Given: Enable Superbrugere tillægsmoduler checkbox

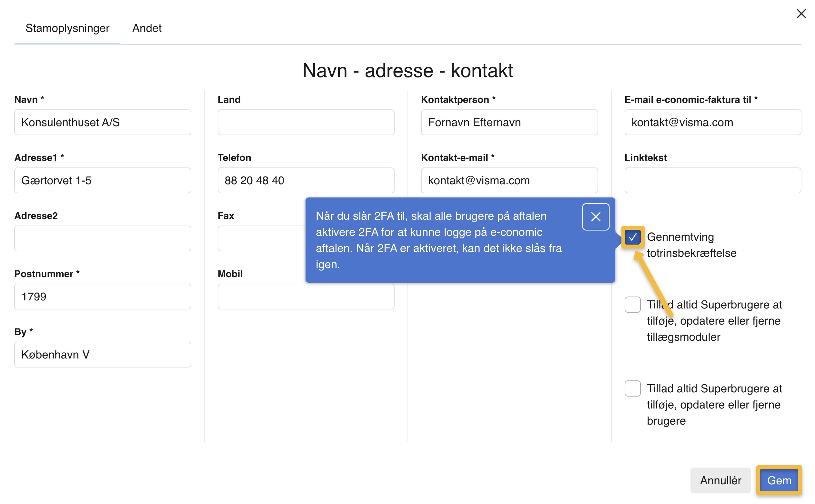Looking at the screenshot, I should pyautogui.click(x=632, y=304).
